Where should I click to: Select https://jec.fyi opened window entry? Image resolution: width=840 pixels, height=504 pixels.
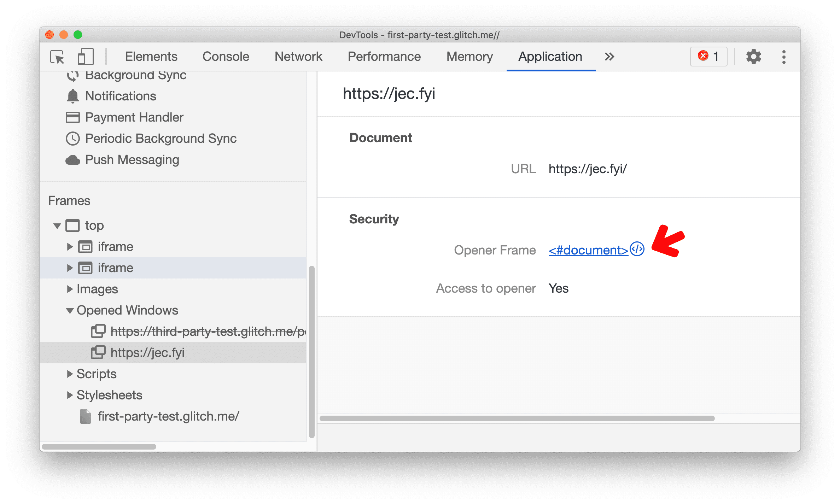pos(148,352)
